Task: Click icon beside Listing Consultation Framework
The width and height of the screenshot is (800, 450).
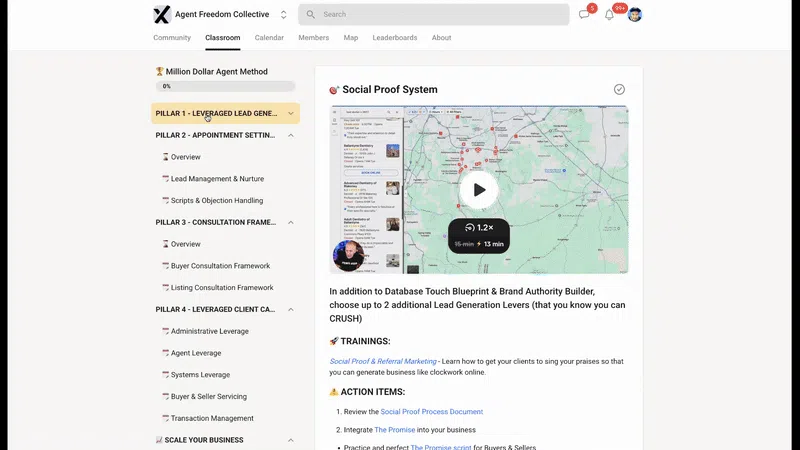Action: (x=165, y=288)
